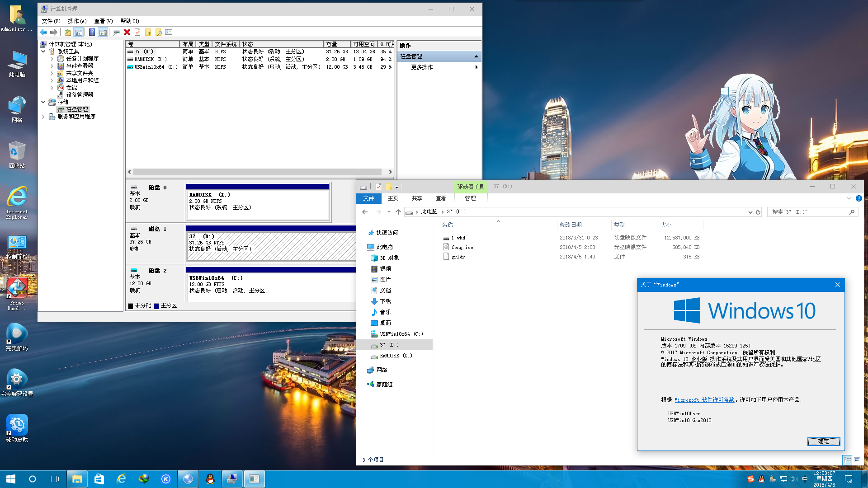This screenshot has height=488, width=868.
Task: Collapse the 磁盘管理 actions section
Action: [x=476, y=56]
